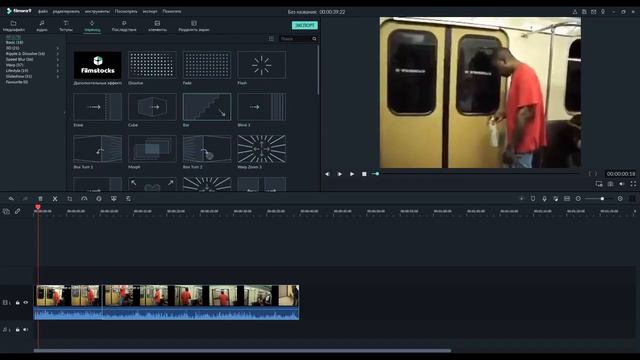Image resolution: width=640 pixels, height=360 pixels.
Task: Enter fullscreen preview
Action: pyautogui.click(x=633, y=184)
